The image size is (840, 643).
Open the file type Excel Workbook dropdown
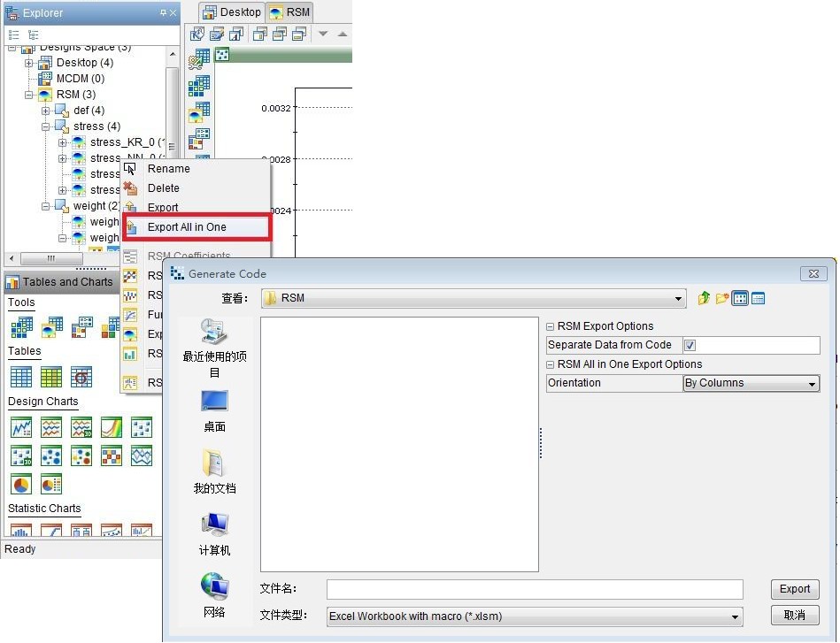(535, 616)
